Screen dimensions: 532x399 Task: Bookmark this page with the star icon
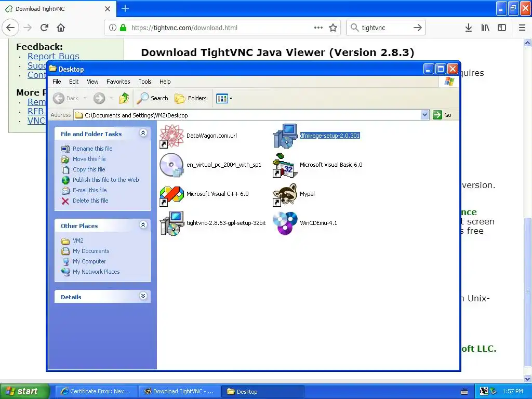click(333, 28)
